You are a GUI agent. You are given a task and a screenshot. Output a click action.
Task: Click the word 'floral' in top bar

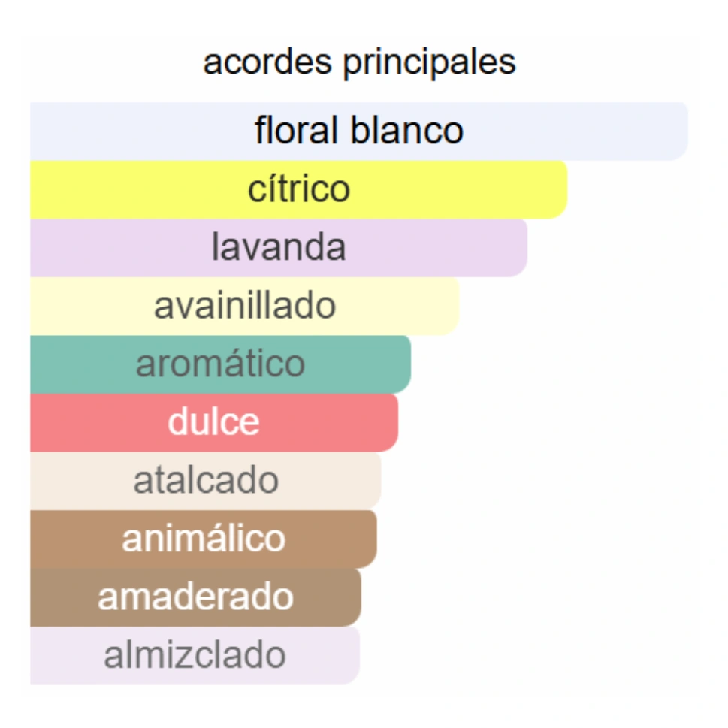click(298, 130)
